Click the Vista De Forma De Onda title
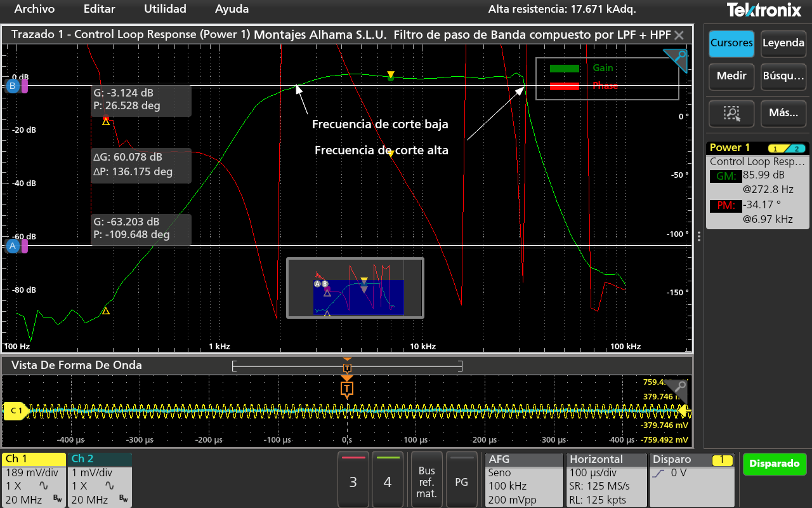 point(77,365)
